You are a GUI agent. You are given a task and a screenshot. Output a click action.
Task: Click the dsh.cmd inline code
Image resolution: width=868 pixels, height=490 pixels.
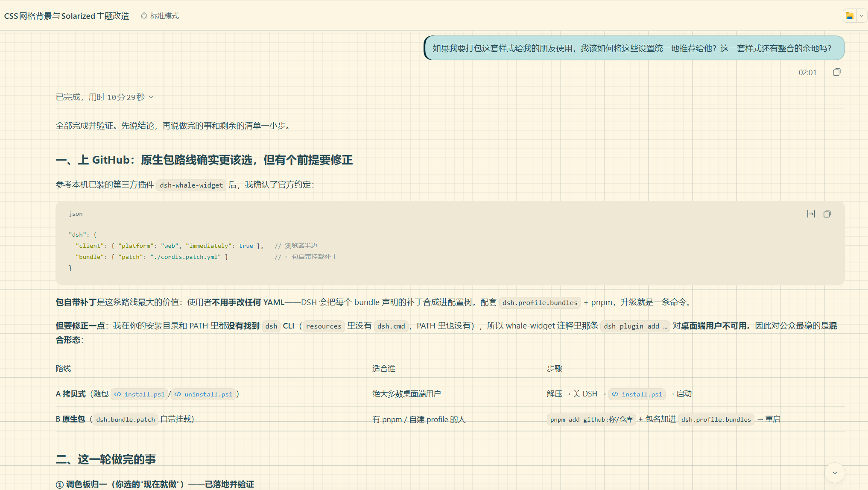coord(391,326)
